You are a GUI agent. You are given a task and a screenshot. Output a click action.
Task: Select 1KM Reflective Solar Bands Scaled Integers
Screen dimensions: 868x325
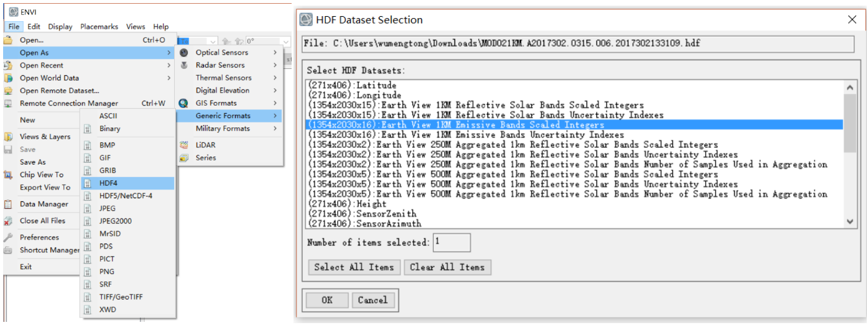pos(575,105)
